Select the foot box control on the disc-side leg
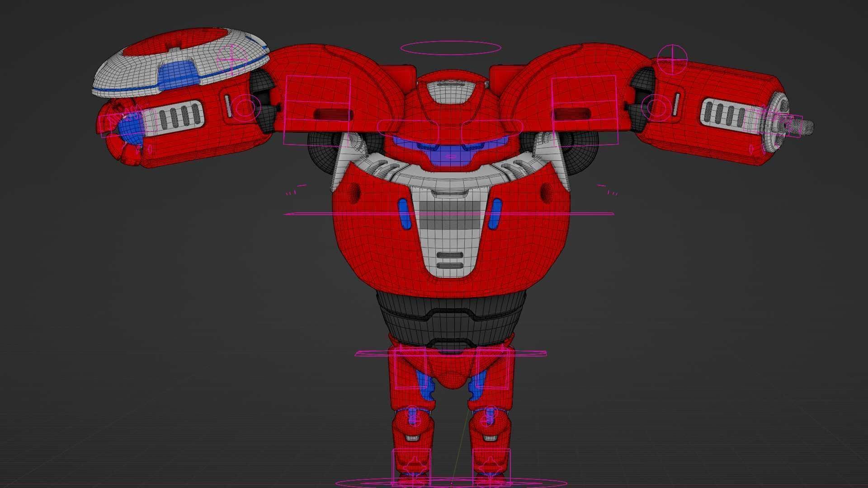Screen dimensions: 868x488 [411, 467]
